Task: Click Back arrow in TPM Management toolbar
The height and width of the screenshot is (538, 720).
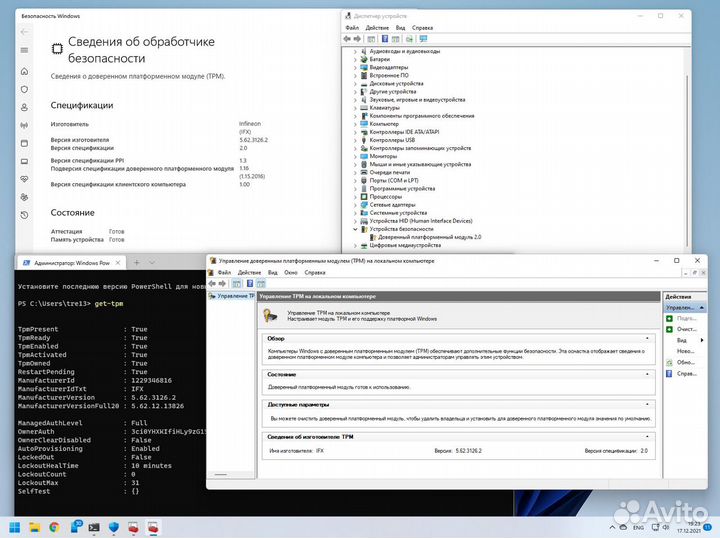Action: pos(212,284)
